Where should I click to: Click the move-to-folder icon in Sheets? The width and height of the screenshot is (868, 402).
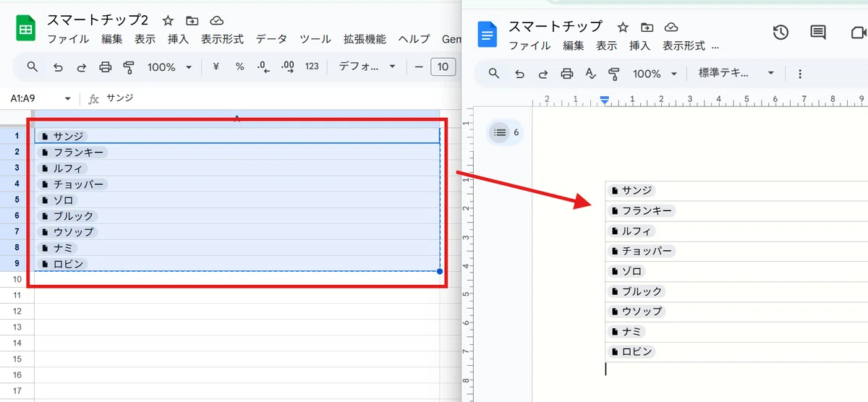click(192, 21)
